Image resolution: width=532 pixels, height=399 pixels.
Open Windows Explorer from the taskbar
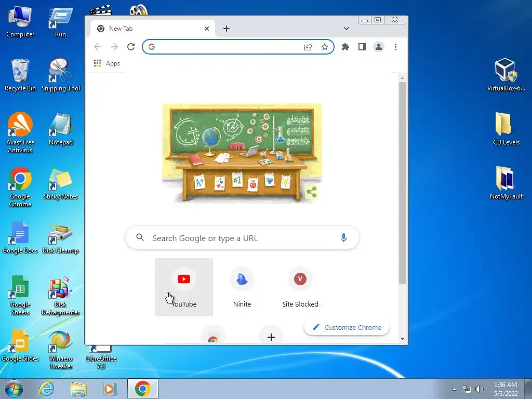[78, 389]
